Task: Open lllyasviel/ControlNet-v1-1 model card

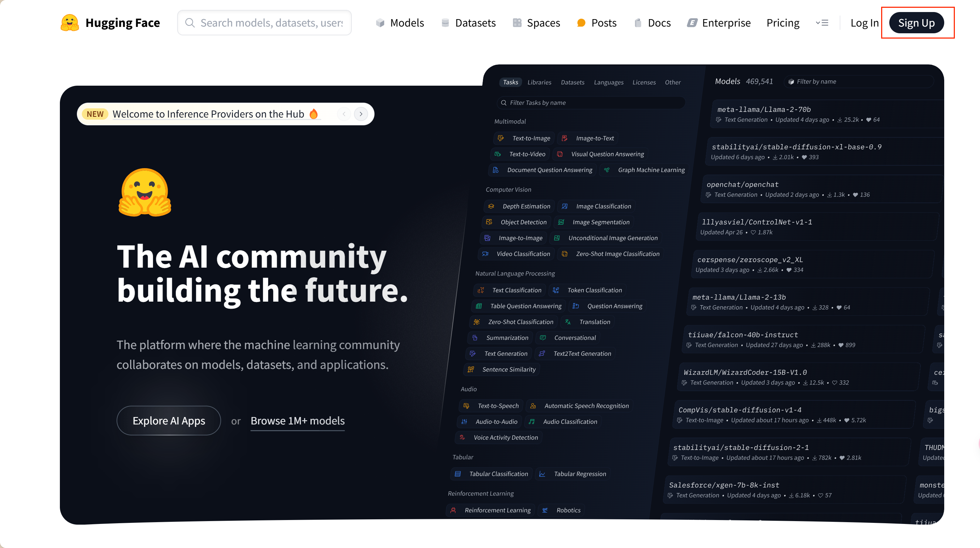Action: tap(817, 227)
